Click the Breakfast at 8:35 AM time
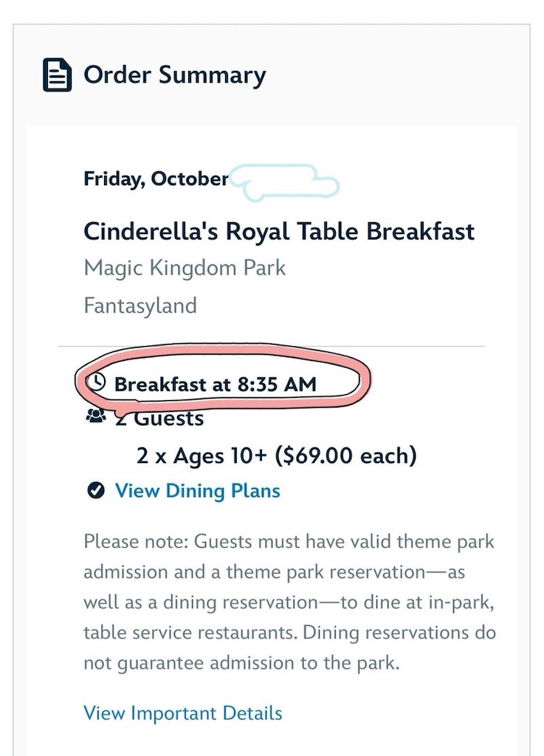 [215, 384]
